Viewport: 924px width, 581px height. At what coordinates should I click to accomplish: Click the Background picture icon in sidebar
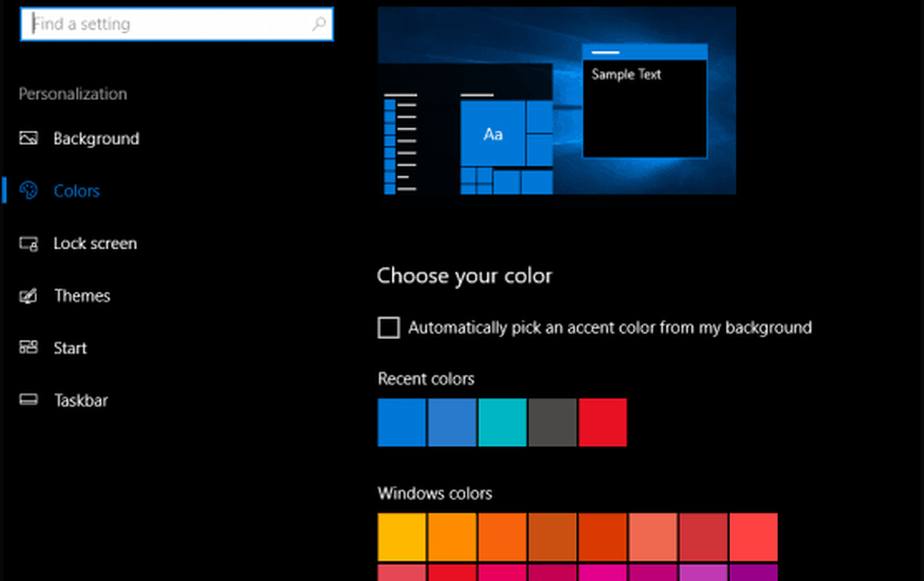pyautogui.click(x=28, y=139)
